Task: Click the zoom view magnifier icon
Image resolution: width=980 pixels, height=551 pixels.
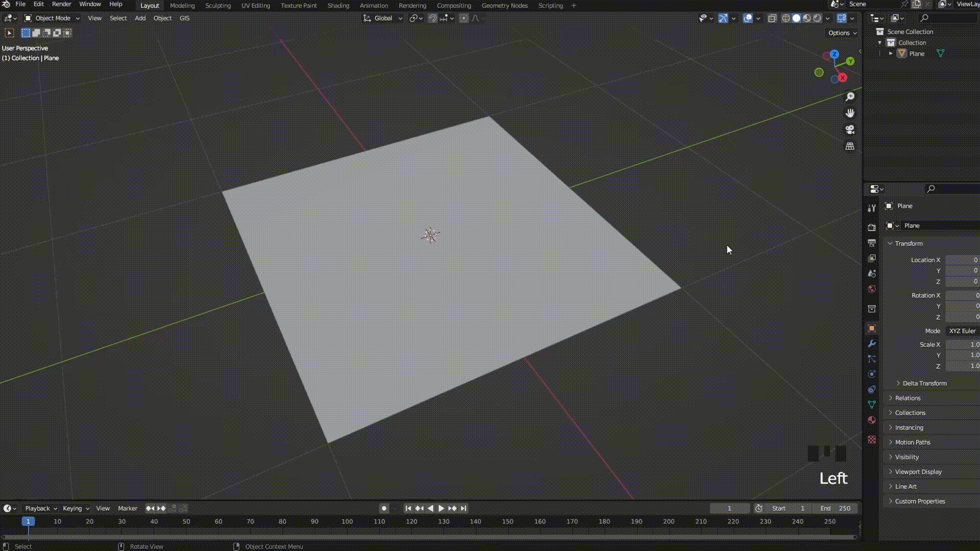Action: point(850,97)
